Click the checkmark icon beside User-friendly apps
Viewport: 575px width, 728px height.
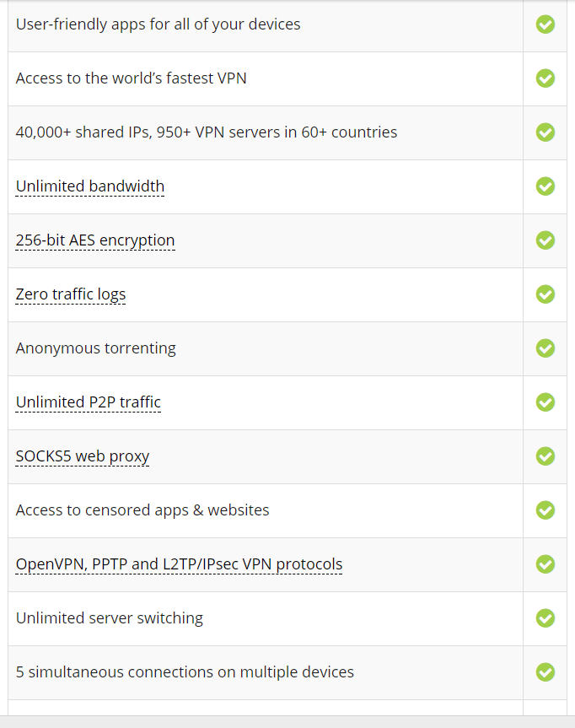pyautogui.click(x=545, y=24)
